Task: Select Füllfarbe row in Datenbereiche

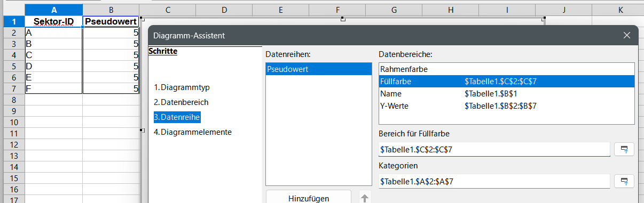Action: 506,82
